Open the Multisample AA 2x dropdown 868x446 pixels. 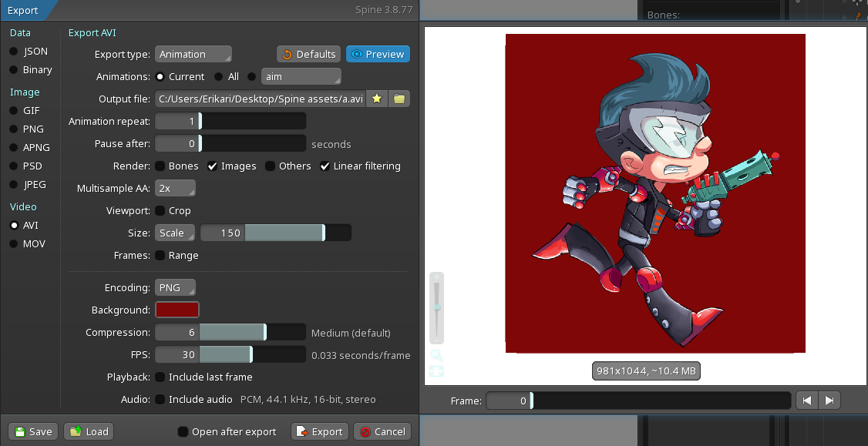click(175, 189)
